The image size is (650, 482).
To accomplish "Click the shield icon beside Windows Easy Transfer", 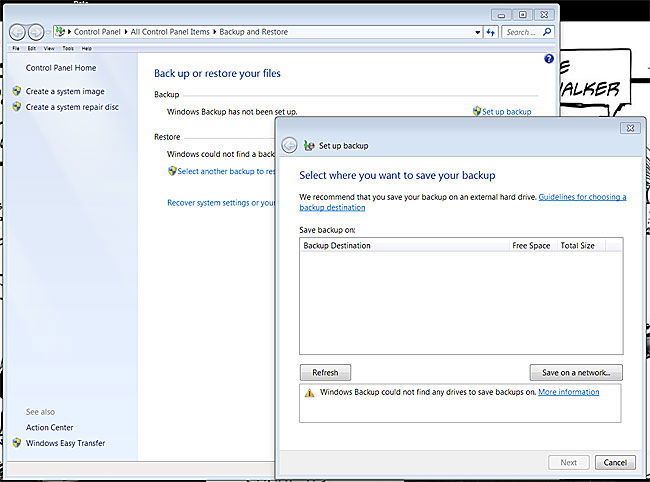I will pyautogui.click(x=17, y=443).
